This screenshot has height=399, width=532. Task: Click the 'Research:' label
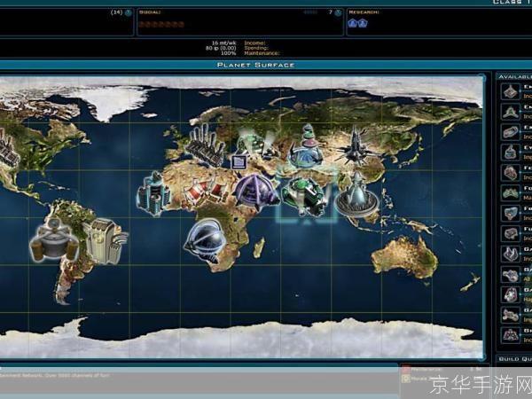click(364, 12)
